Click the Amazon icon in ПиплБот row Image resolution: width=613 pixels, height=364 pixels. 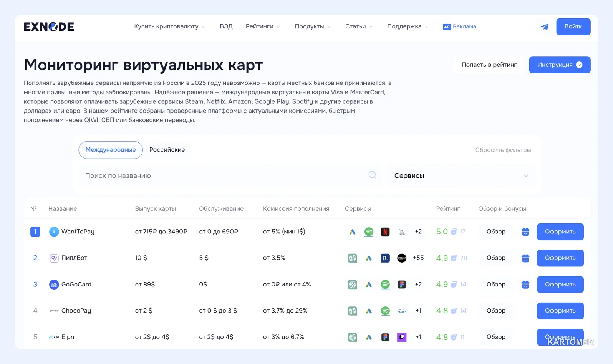(x=402, y=258)
